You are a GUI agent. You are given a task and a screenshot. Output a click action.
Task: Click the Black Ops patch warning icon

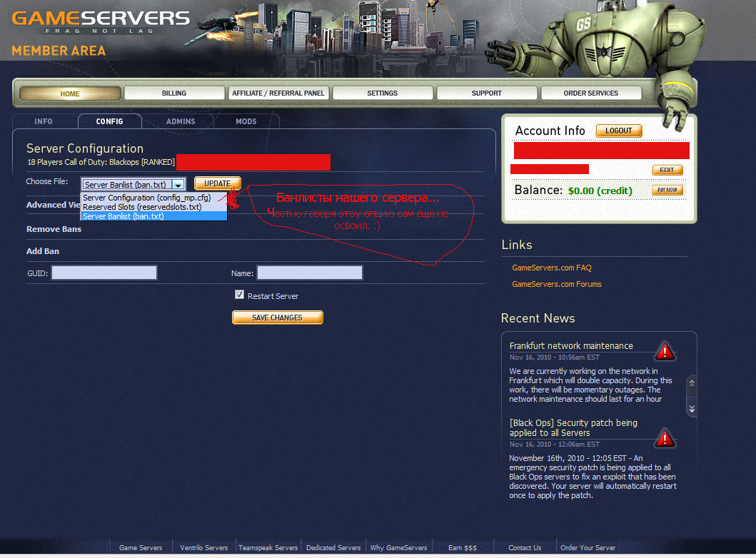pos(665,438)
